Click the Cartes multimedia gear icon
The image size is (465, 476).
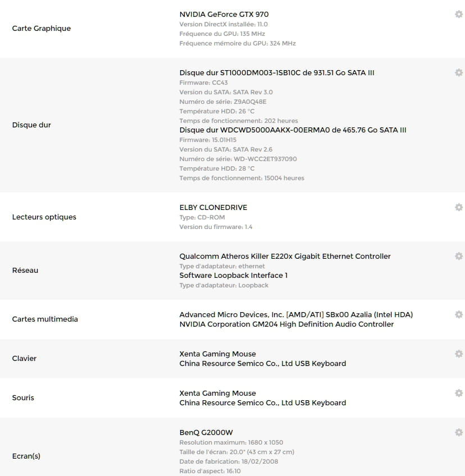(x=458, y=314)
